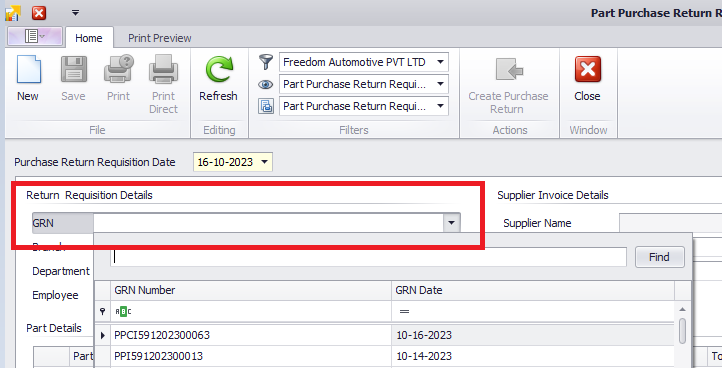Expand the dropdown beside the layout icon
The height and width of the screenshot is (368, 722).
441,106
